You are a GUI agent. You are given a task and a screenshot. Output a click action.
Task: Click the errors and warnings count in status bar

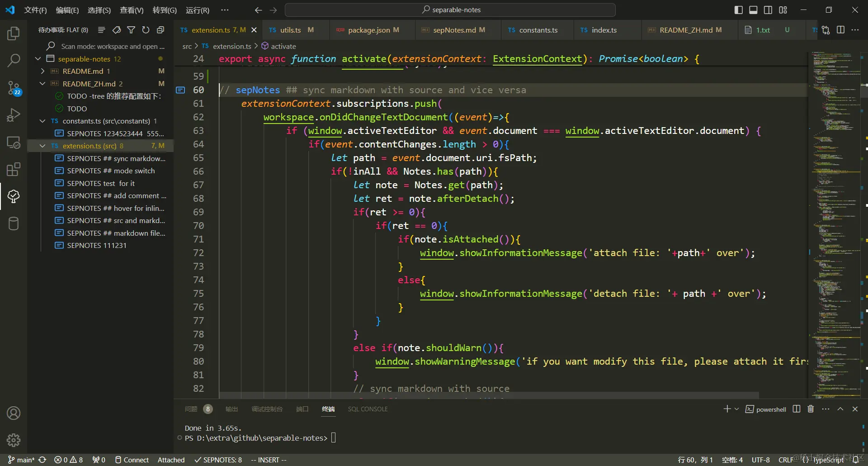68,460
